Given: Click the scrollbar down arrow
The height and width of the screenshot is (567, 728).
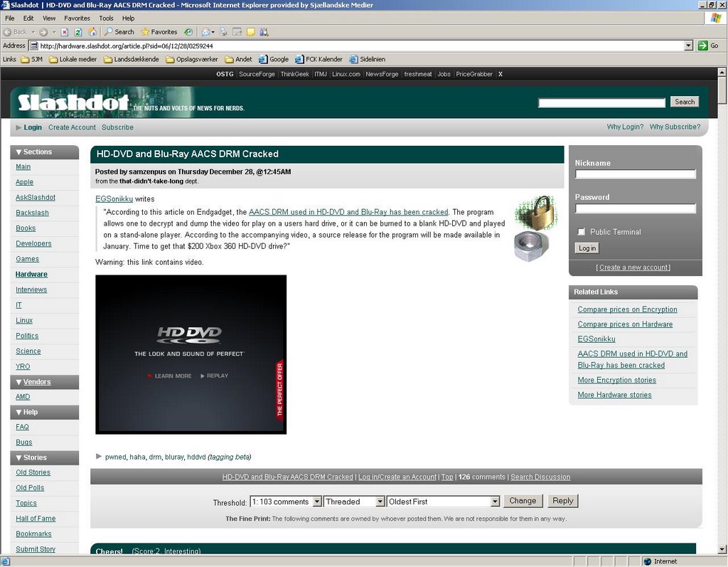Looking at the screenshot, I should (722, 549).
